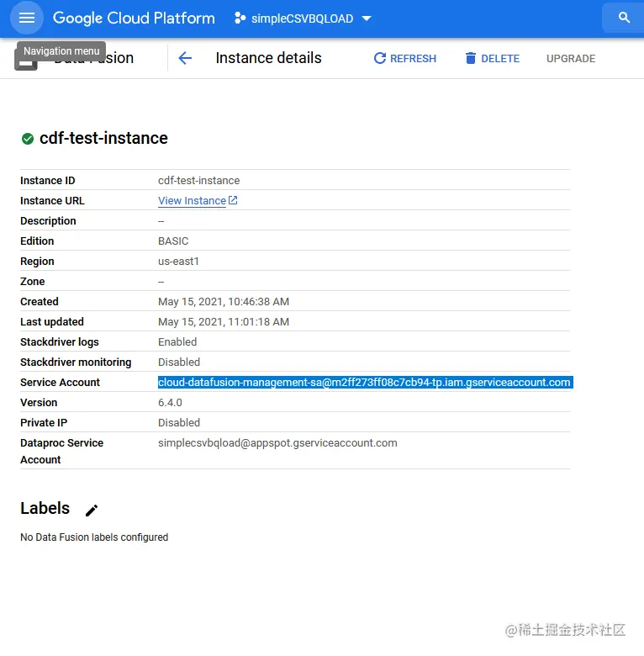Click the Private IP Disabled value
This screenshot has height=656, width=644.
(179, 423)
